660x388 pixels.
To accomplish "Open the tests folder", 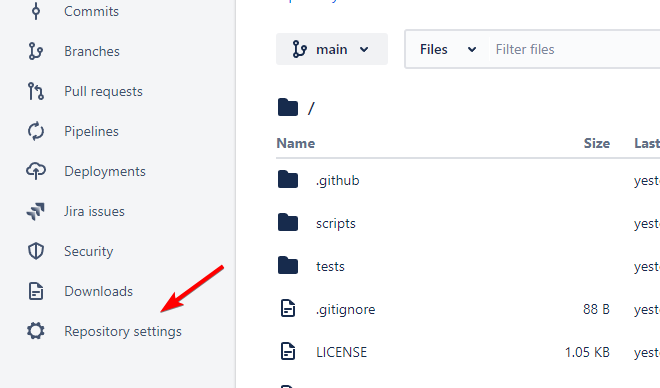I will coord(330,266).
